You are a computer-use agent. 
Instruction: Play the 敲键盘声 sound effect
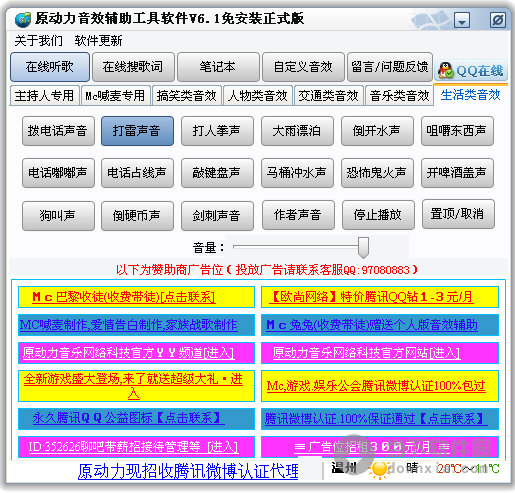(x=217, y=173)
